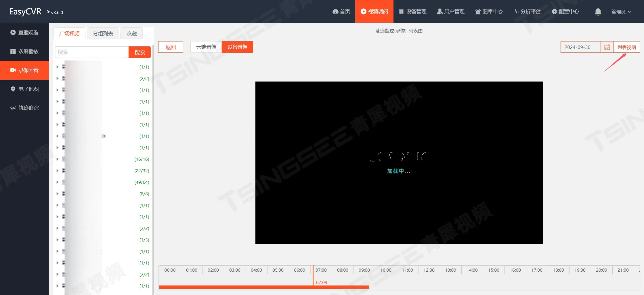Switch to 收藏 tab
This screenshot has width=644, height=295.
[x=132, y=33]
